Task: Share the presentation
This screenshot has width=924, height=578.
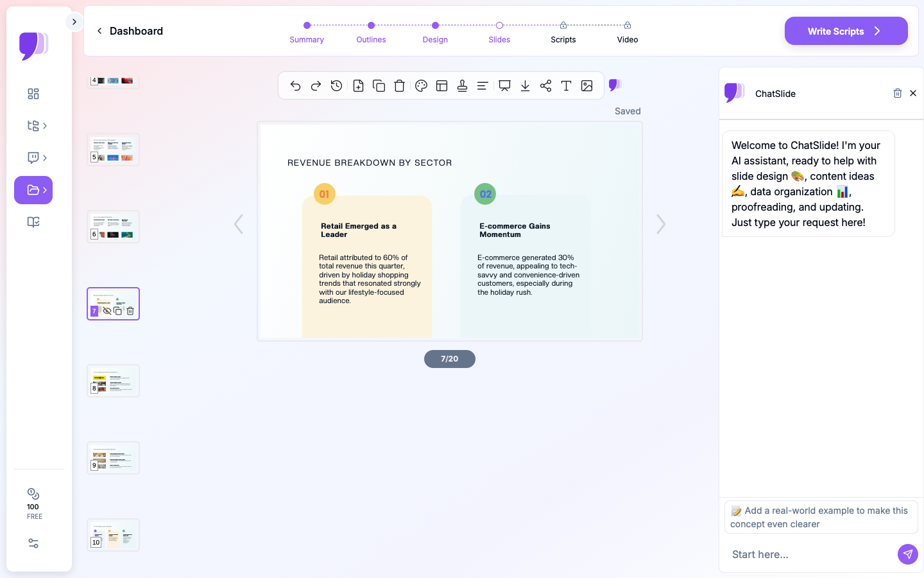Action: 545,85
